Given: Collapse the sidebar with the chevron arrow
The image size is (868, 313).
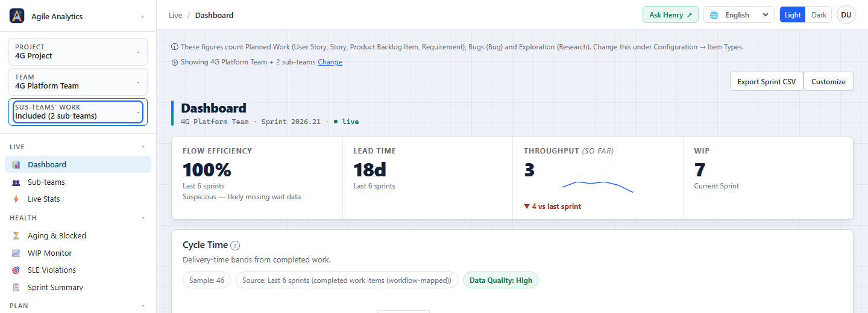Looking at the screenshot, I should (143, 17).
